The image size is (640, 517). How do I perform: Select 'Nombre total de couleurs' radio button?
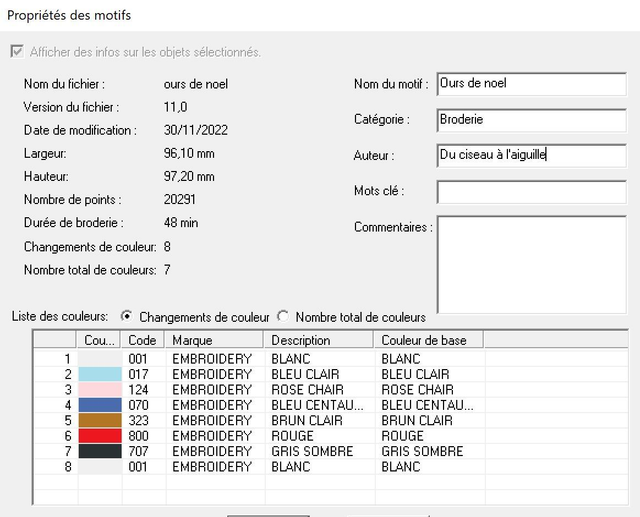(283, 317)
